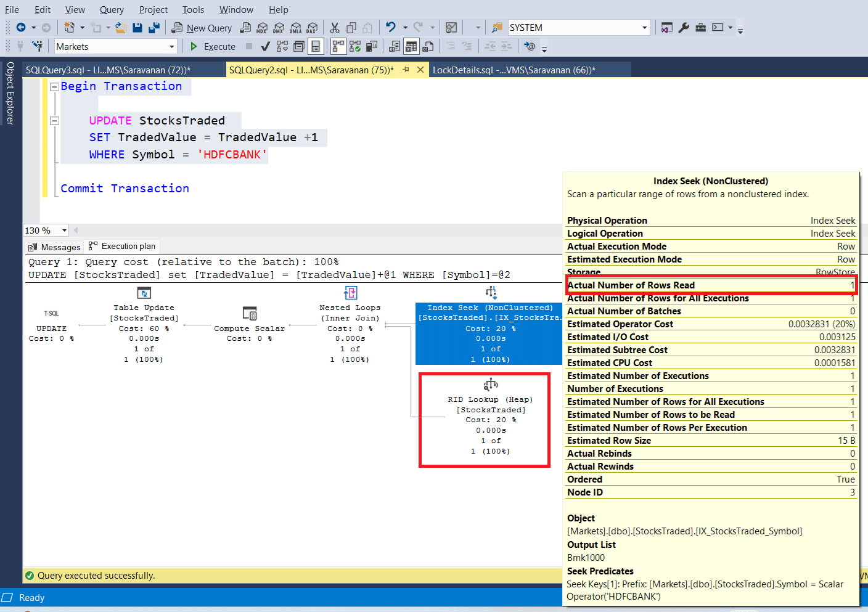
Task: Expand the 130 % zoom dropdown
Action: [x=64, y=231]
